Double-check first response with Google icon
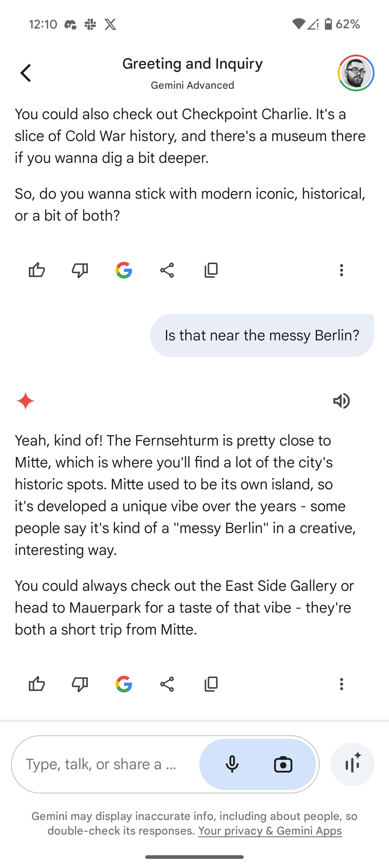This screenshot has width=389, height=868. coord(124,270)
